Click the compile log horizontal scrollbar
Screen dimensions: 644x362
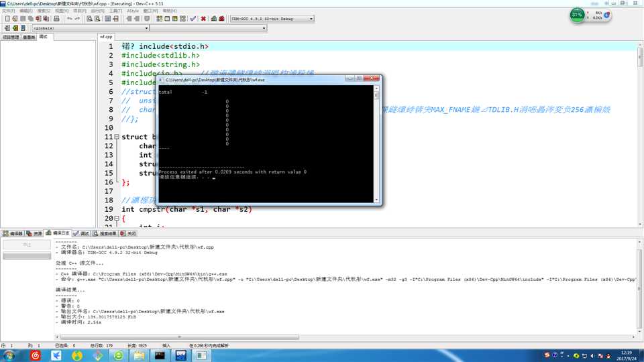[x=179, y=337]
